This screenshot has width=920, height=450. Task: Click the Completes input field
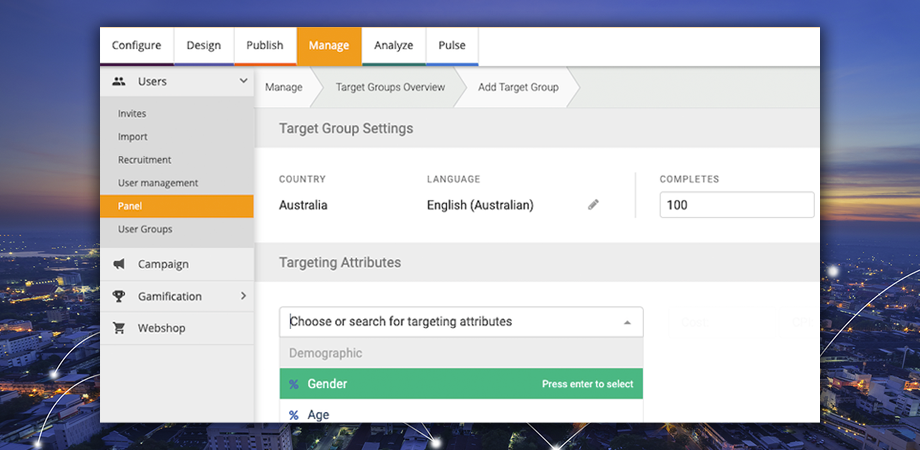737,205
